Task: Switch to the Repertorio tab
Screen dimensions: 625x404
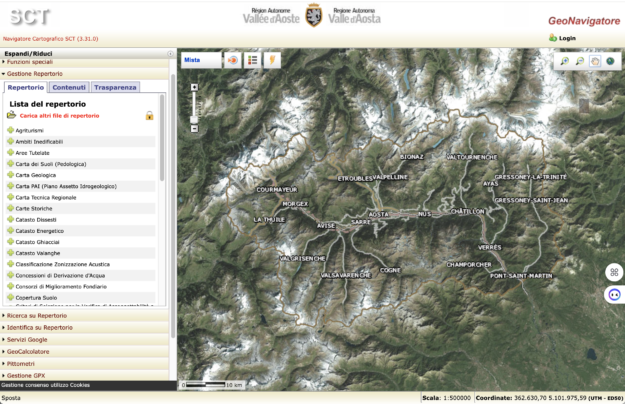Action: [x=26, y=87]
